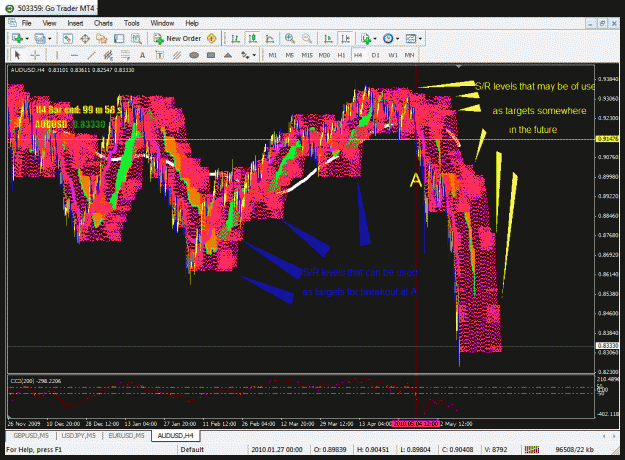Open the Window menu
The image size is (625, 460).
162,23
